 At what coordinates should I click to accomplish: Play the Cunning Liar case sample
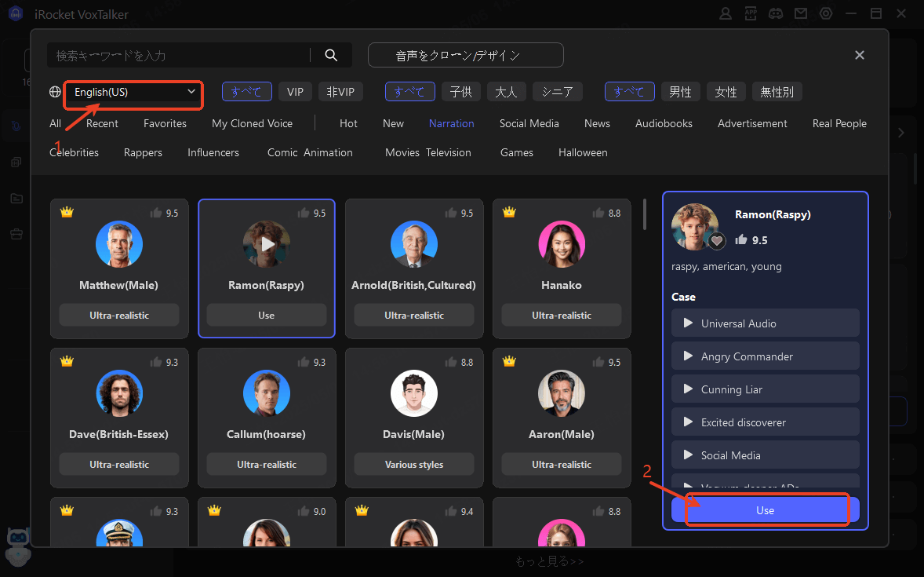[688, 389]
